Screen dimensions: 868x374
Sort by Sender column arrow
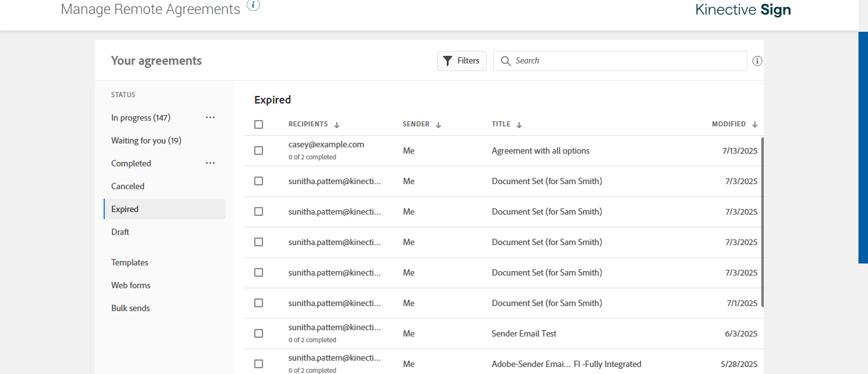(438, 125)
